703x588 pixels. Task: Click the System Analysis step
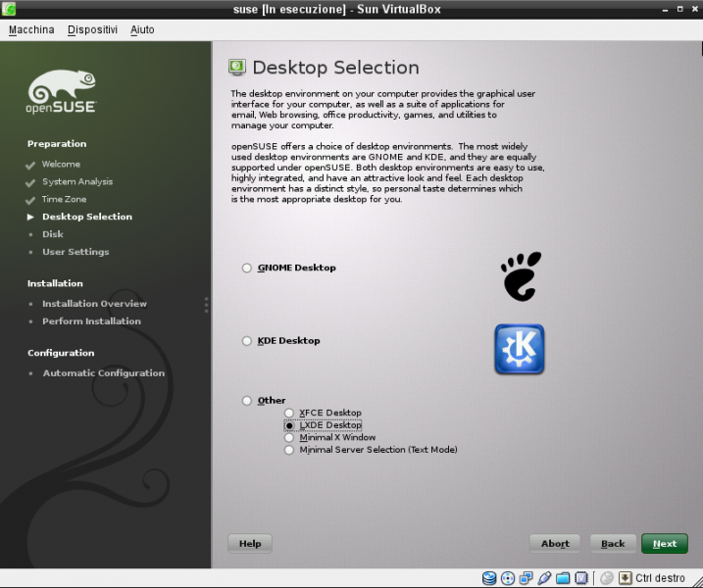pyautogui.click(x=77, y=181)
